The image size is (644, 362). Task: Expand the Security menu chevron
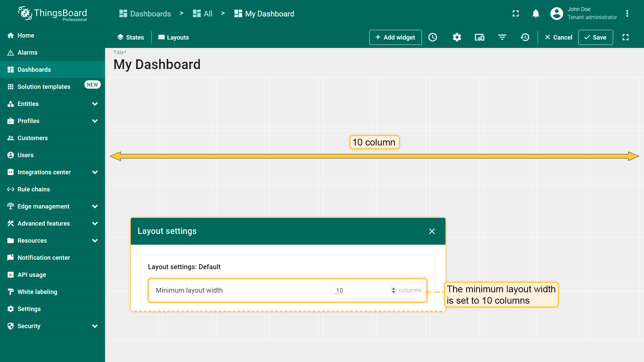(x=95, y=326)
